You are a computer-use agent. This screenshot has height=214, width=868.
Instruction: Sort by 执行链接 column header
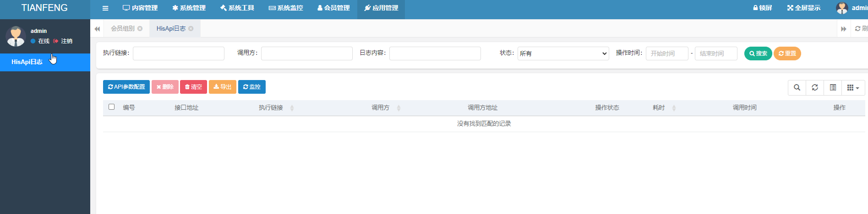271,108
